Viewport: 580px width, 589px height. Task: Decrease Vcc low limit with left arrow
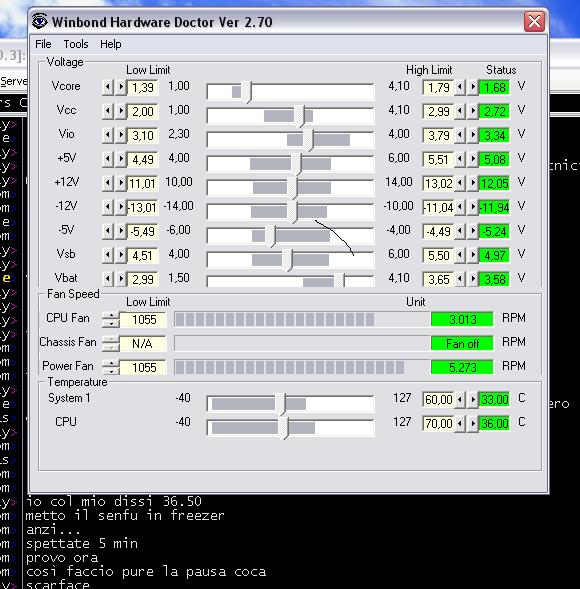[x=108, y=112]
